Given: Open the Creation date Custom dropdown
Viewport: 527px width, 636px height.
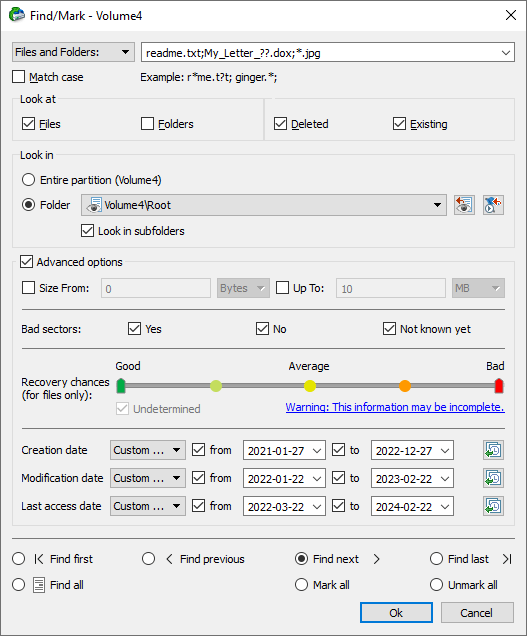Looking at the screenshot, I should [x=148, y=450].
